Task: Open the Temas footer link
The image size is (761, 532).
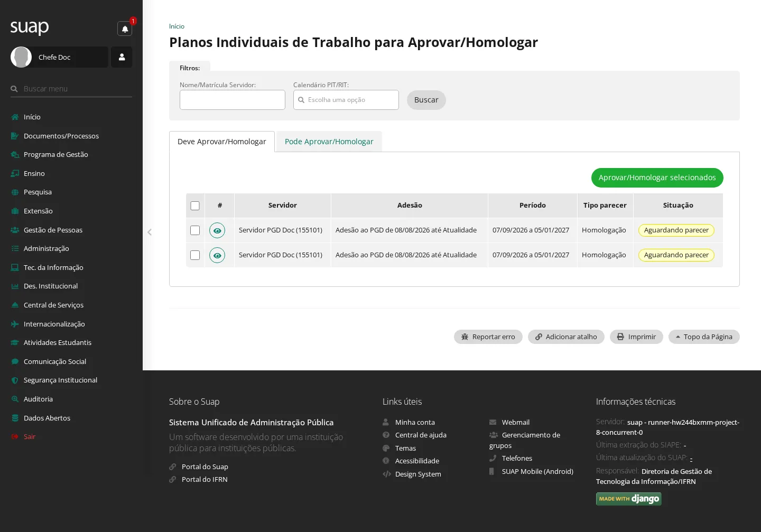Action: [405, 448]
